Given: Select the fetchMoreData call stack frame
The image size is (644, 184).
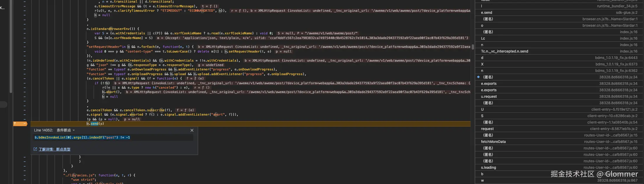Looking at the screenshot, I should click(x=559, y=142).
